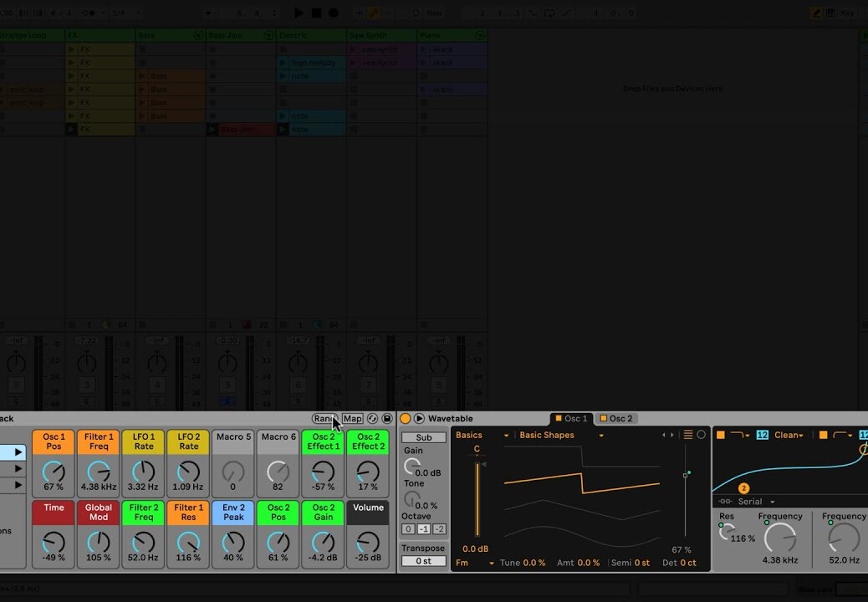Screen dimensions: 868x602
Task: Open the Fm oscillator effect dropdown
Action: tap(474, 563)
